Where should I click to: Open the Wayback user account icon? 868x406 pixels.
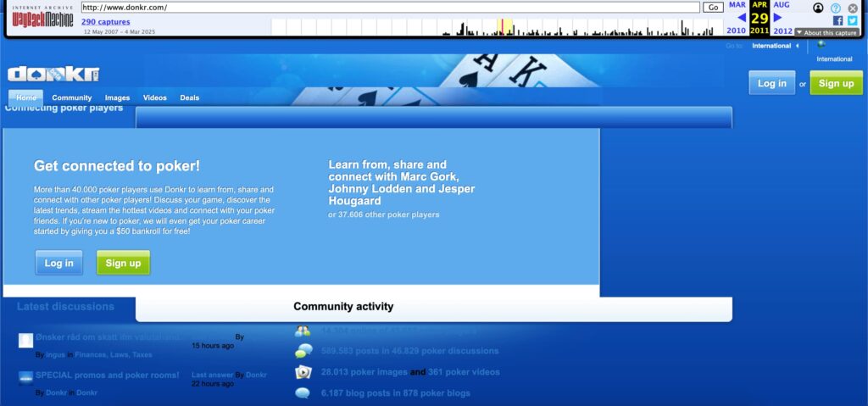[818, 8]
